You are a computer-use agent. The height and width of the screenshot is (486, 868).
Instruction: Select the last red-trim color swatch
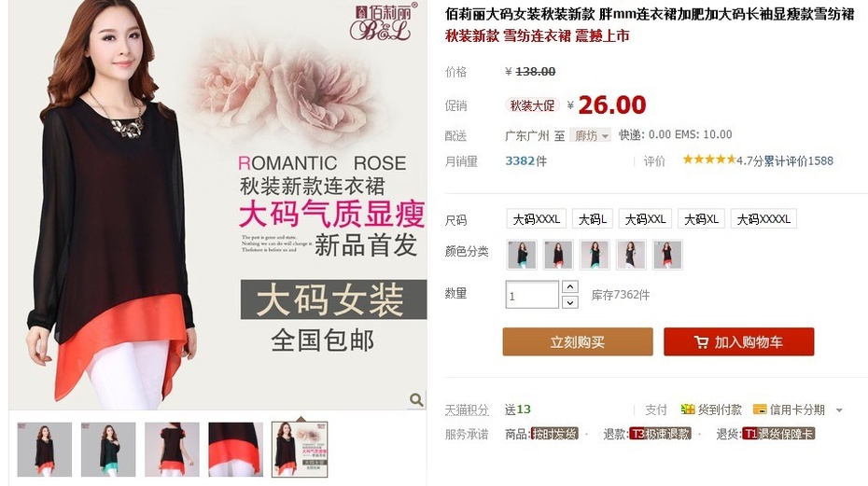pos(667,255)
